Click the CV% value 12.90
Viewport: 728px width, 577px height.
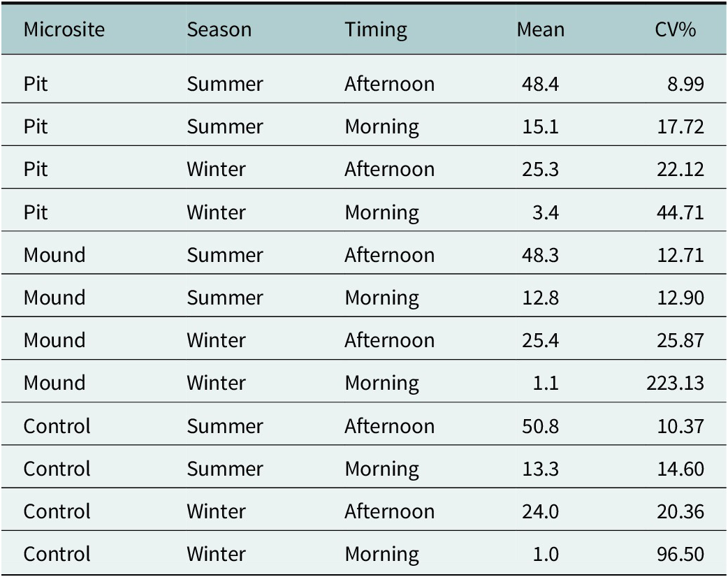tap(680, 298)
